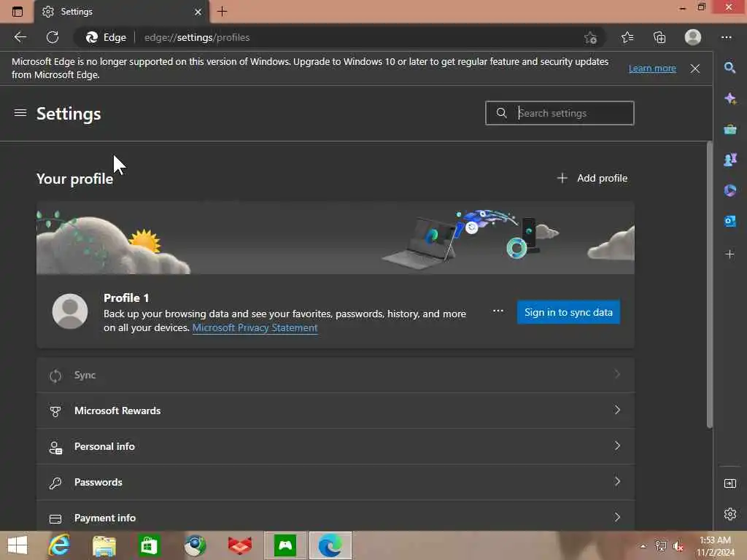Click the muted volume tray icon

point(678,547)
